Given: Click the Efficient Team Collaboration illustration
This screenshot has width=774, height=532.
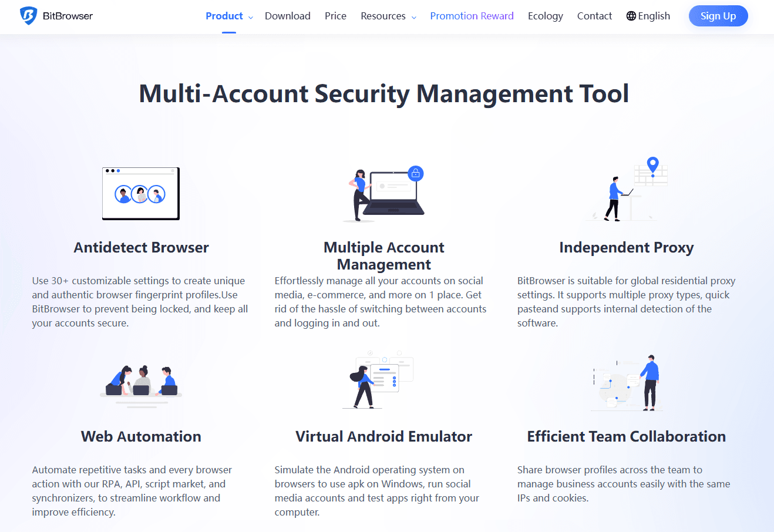Looking at the screenshot, I should click(627, 382).
